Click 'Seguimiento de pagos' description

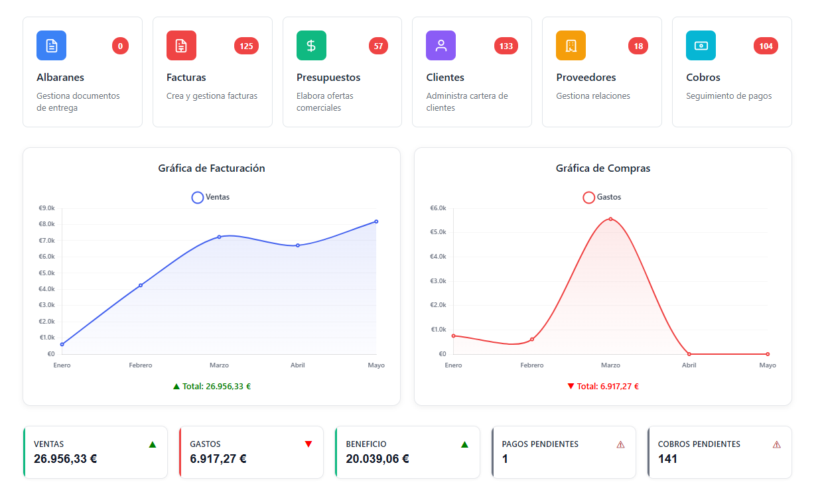729,95
